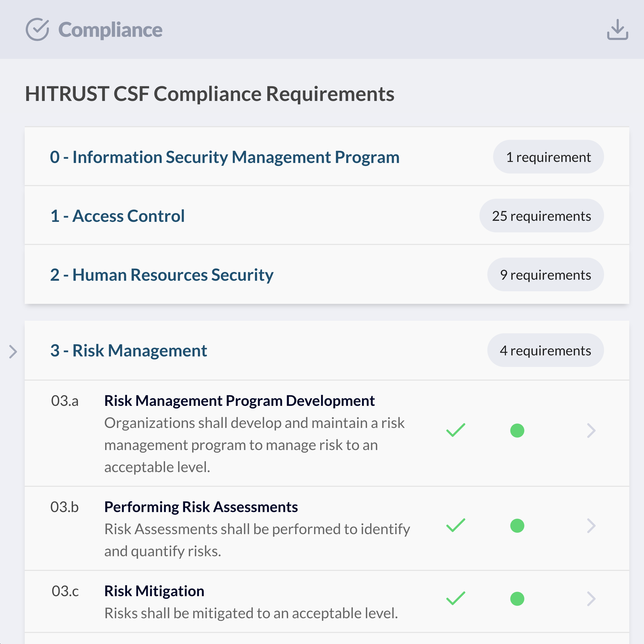Open details chevron for Risk Mitigation row
The height and width of the screenshot is (644, 644).
(591, 599)
